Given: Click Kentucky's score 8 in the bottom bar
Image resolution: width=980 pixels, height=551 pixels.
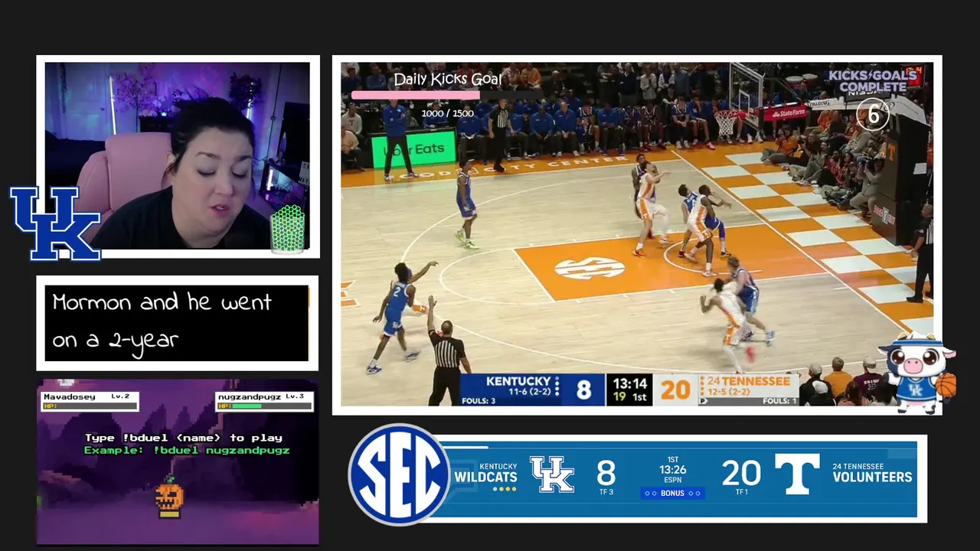Looking at the screenshot, I should pos(606,474).
